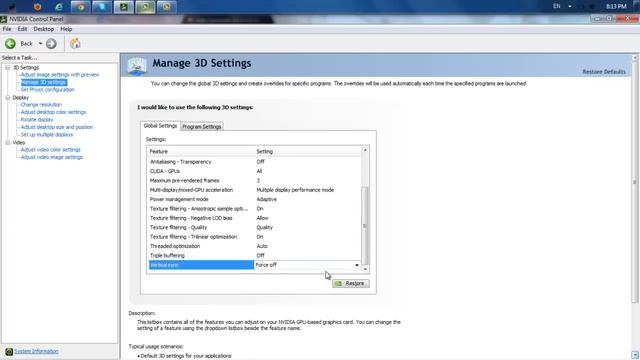640x360 pixels.
Task: Select Texture filtering - Anisotropic sample row
Action: point(255,209)
